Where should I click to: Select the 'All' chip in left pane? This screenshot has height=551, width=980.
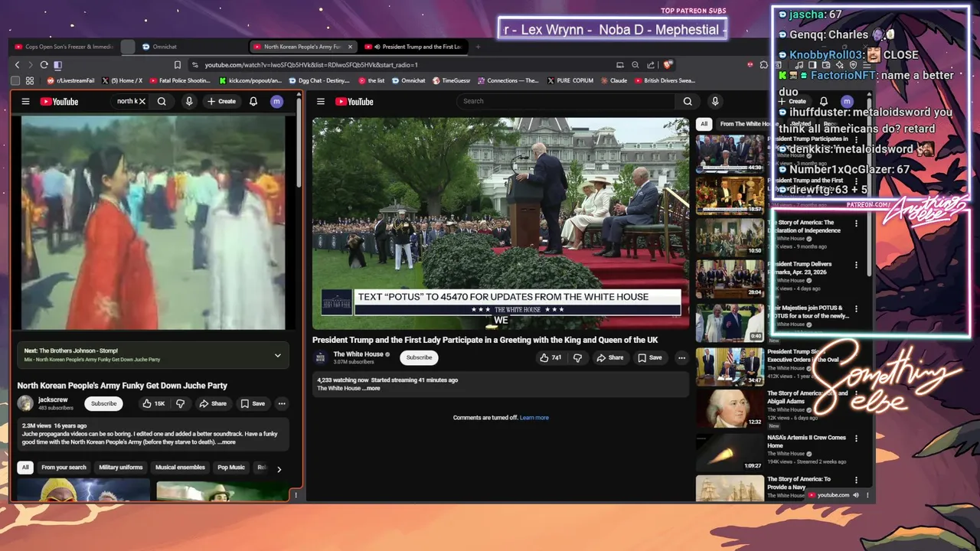[25, 467]
